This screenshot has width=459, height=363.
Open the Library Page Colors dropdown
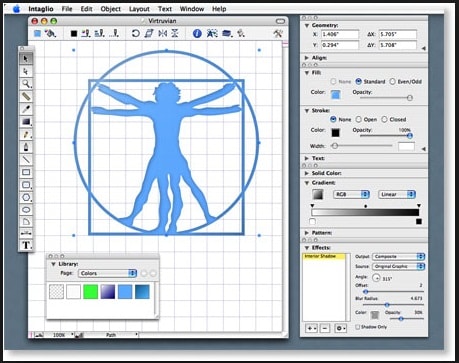pyautogui.click(x=108, y=273)
